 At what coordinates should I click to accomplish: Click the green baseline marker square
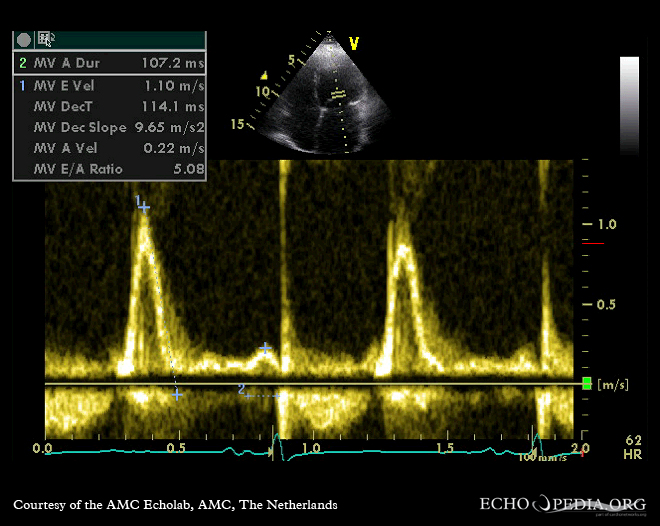pyautogui.click(x=587, y=384)
